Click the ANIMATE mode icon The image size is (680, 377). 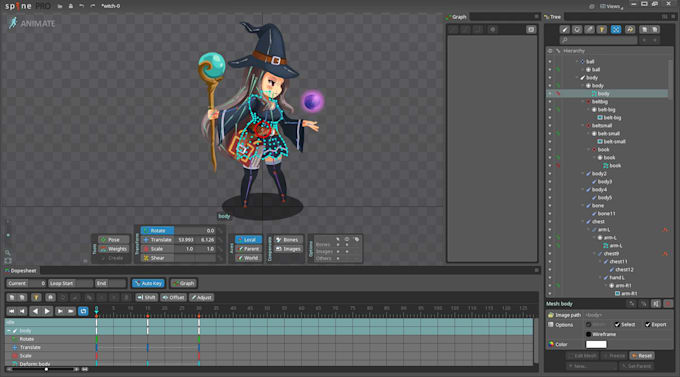click(13, 23)
